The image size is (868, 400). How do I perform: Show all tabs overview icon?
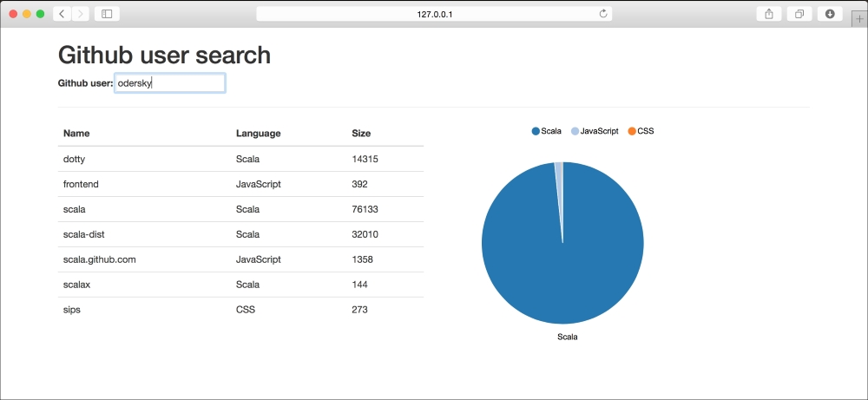(x=799, y=14)
